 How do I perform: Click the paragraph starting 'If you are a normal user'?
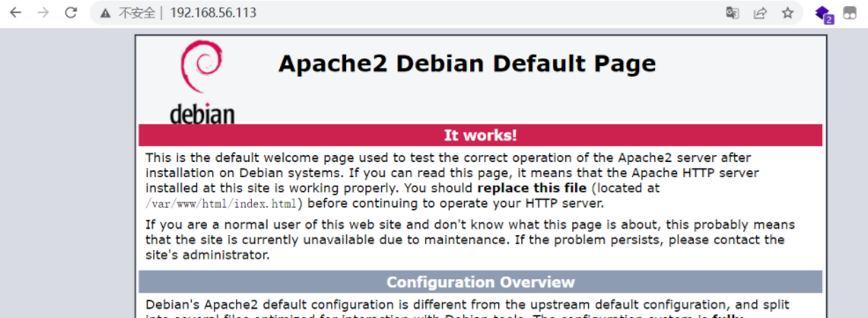tap(470, 240)
